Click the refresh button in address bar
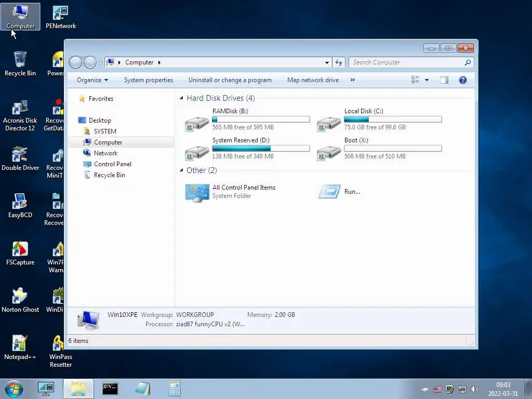Screen dimensions: 532x399 click(339, 62)
